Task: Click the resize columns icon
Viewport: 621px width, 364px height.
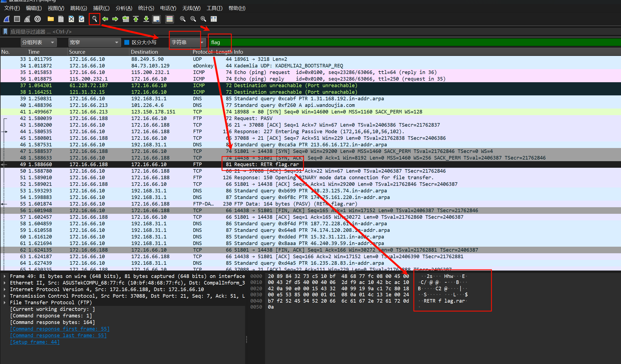Action: coord(214,19)
